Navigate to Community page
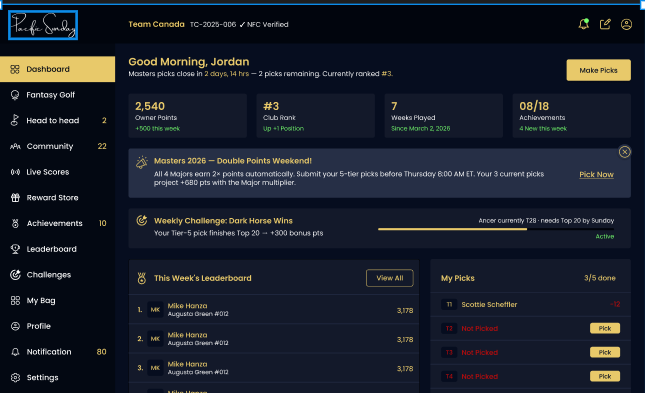The image size is (645, 393). click(x=58, y=146)
